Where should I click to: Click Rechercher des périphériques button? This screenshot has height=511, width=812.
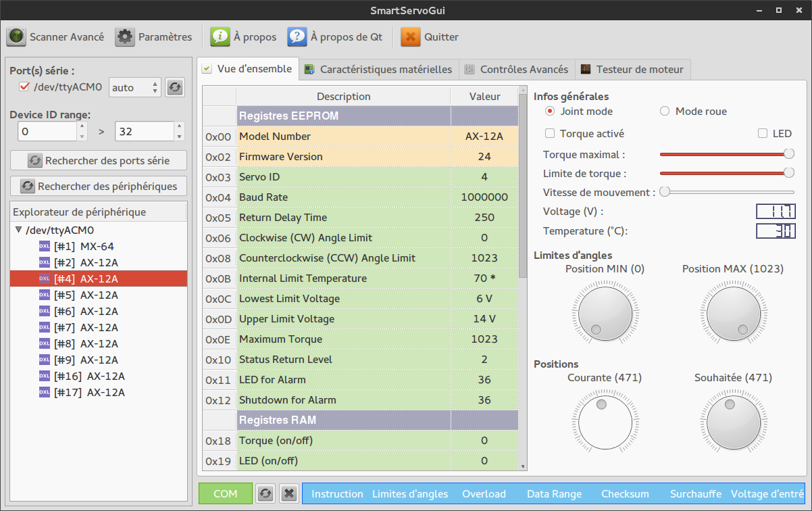(x=99, y=186)
